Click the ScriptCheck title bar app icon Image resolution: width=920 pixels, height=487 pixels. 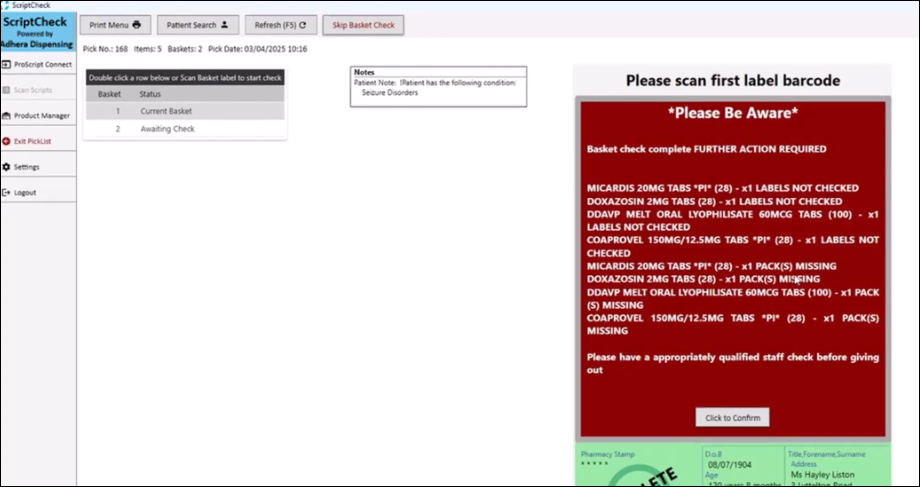pyautogui.click(x=5, y=5)
